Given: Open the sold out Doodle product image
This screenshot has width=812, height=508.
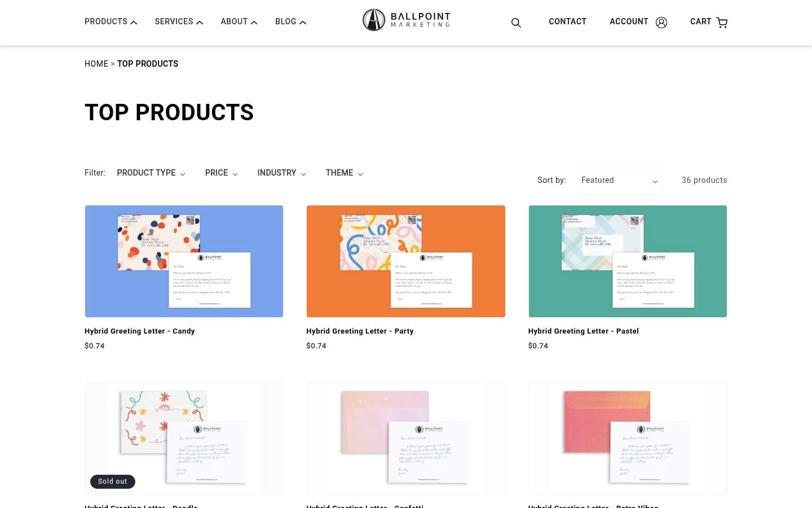Looking at the screenshot, I should pos(184,439).
